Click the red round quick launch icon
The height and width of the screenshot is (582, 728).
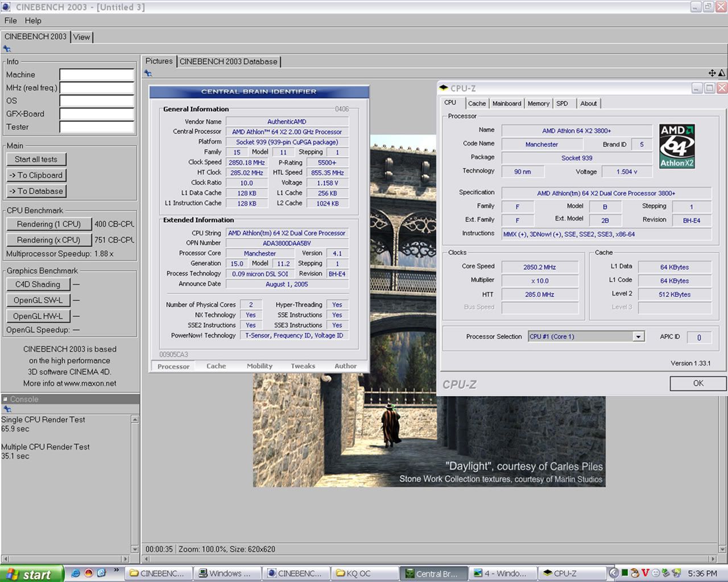click(x=89, y=573)
